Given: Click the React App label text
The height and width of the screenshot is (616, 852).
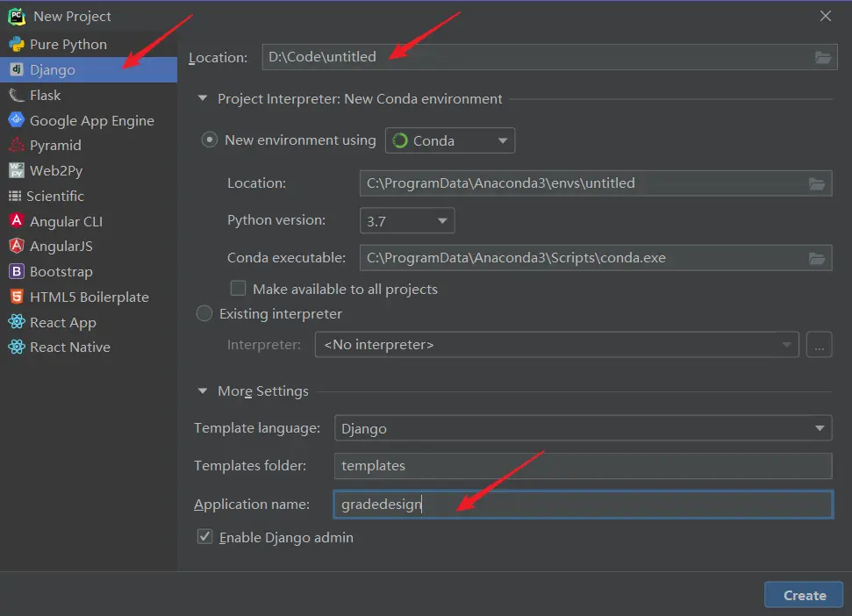Looking at the screenshot, I should tap(63, 323).
